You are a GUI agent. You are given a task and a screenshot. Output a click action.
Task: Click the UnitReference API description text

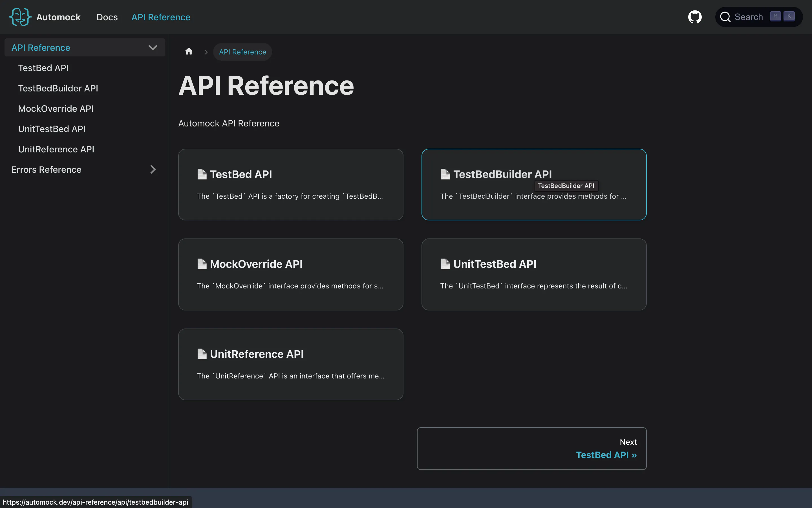point(291,376)
